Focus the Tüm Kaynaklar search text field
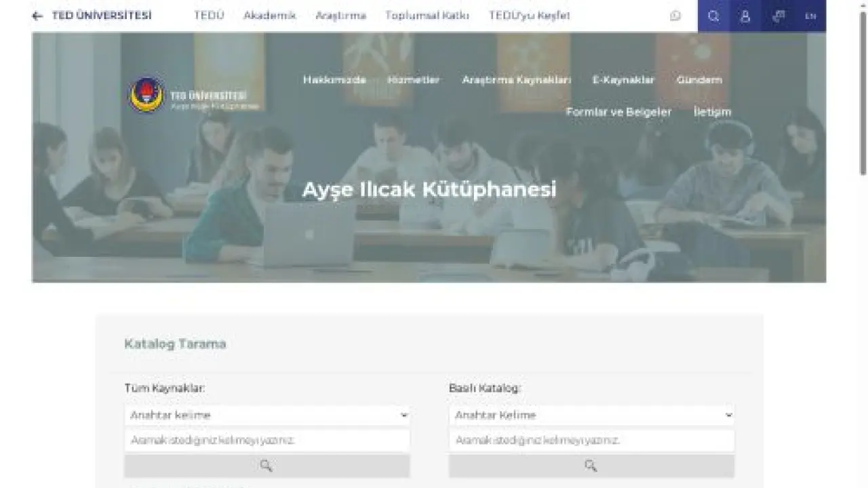This screenshot has width=868, height=488. (x=267, y=441)
